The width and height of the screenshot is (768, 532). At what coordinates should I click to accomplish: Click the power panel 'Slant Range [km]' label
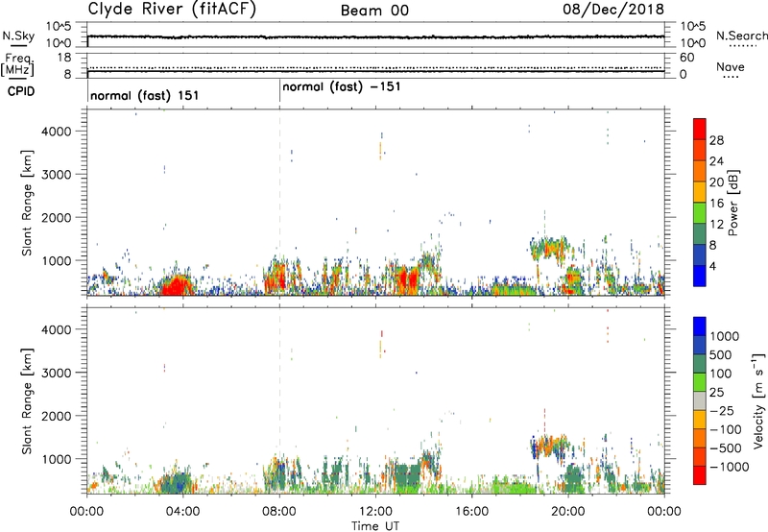click(27, 203)
